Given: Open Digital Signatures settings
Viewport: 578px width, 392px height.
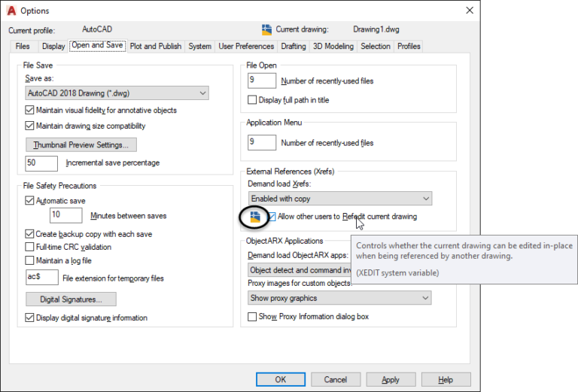Looking at the screenshot, I should [71, 299].
